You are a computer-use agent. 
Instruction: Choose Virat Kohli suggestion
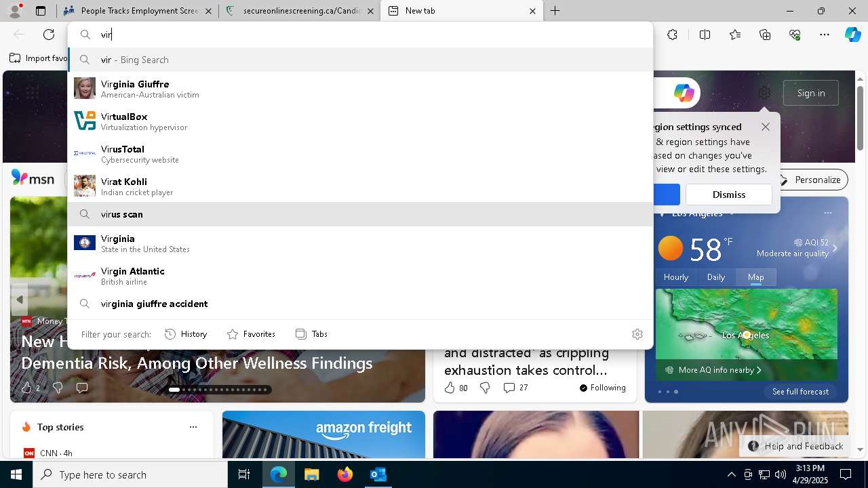(360, 186)
